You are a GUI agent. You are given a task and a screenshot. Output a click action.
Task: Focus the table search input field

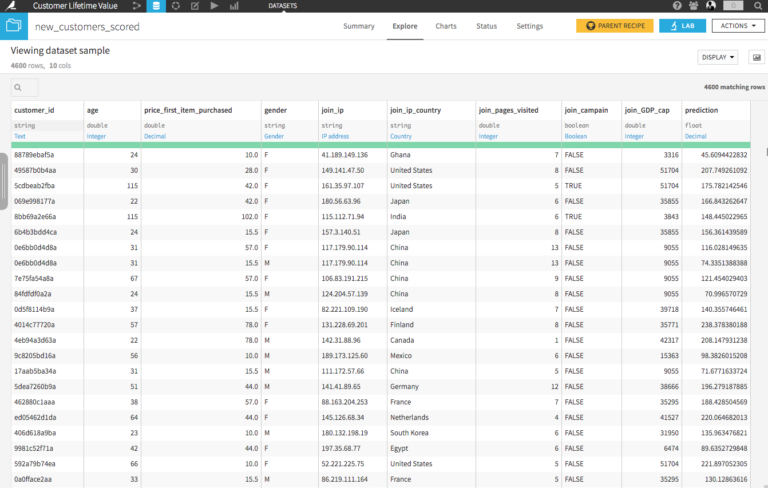[x=24, y=87]
